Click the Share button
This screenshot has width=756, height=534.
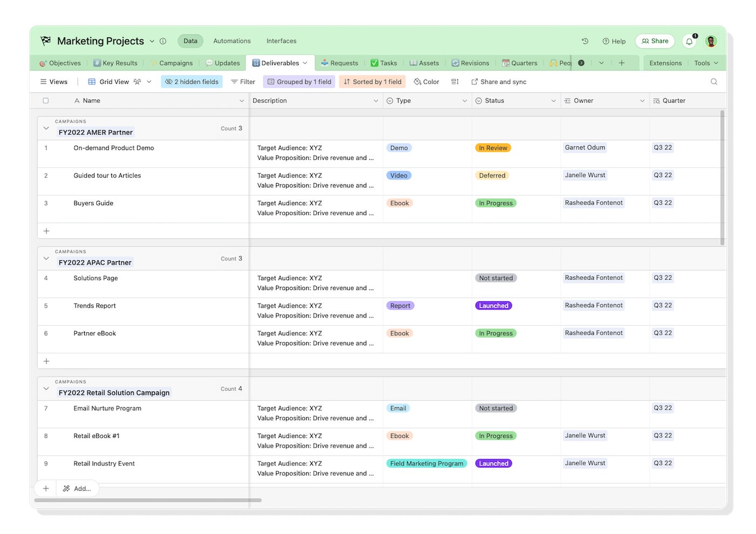pyautogui.click(x=655, y=41)
